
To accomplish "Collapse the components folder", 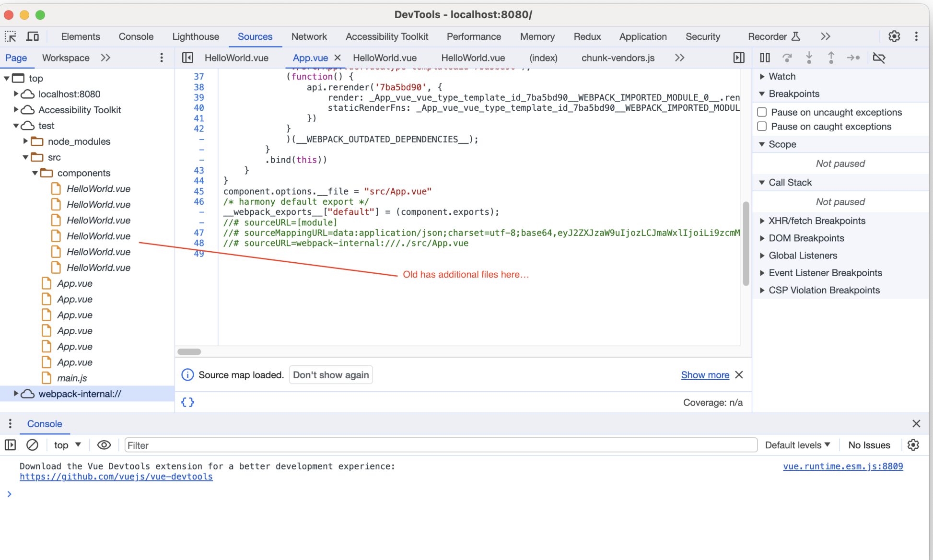I will point(35,173).
